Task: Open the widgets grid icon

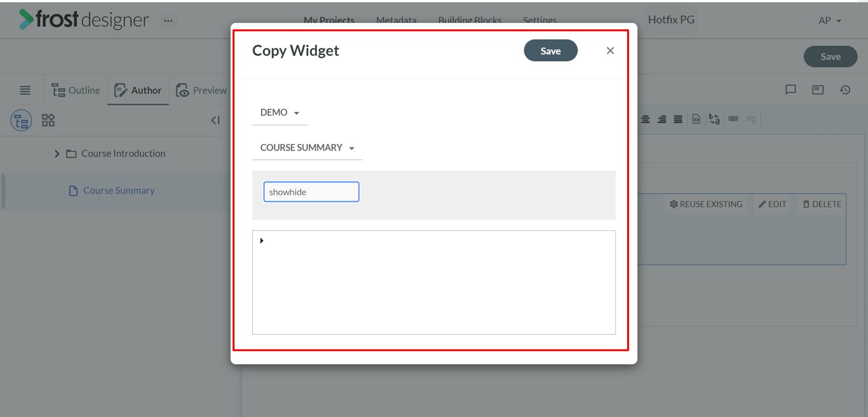Action: pyautogui.click(x=48, y=120)
